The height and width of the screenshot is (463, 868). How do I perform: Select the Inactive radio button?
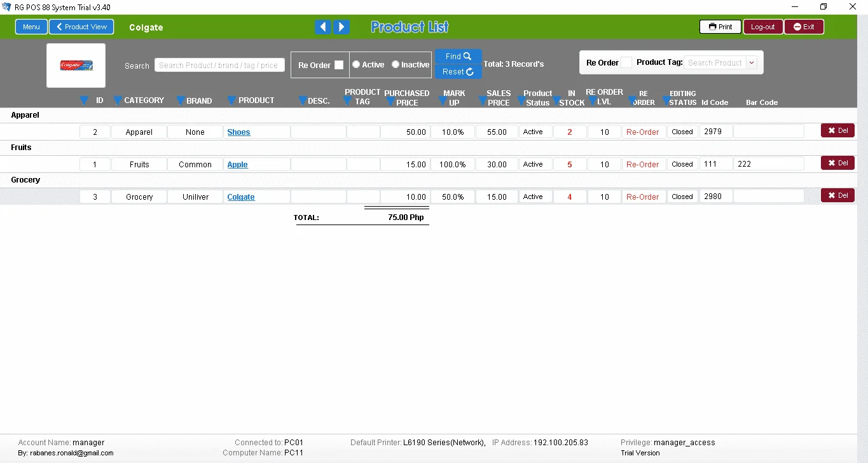tap(396, 64)
